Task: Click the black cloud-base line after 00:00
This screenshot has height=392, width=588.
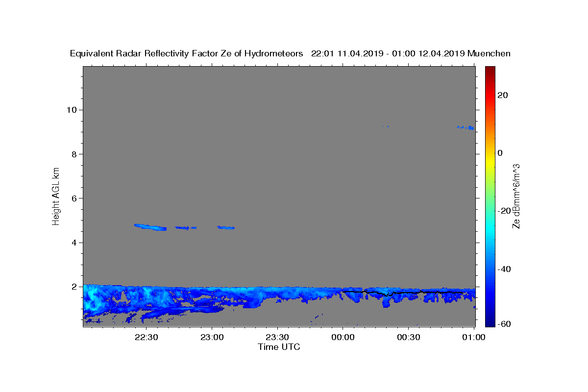Action: [x=404, y=293]
